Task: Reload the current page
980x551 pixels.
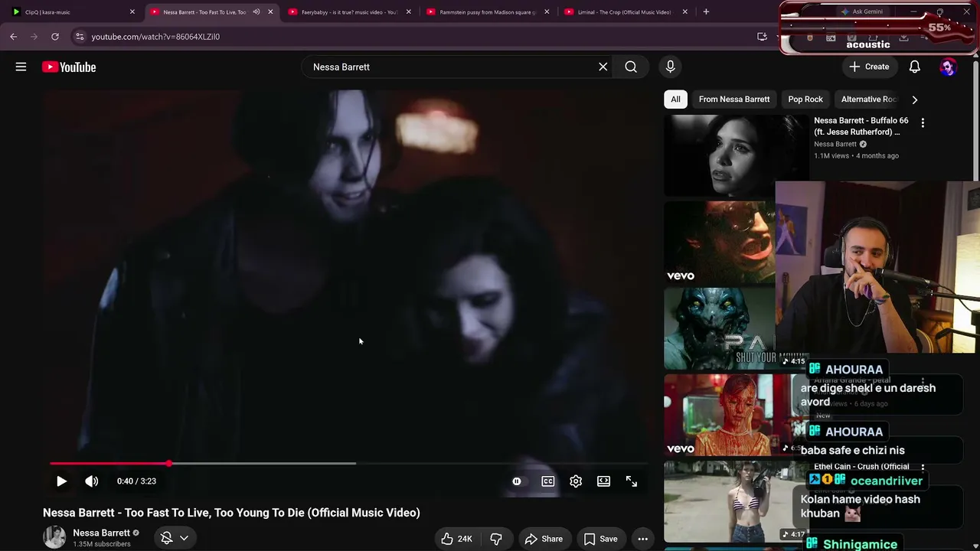Action: click(x=55, y=37)
